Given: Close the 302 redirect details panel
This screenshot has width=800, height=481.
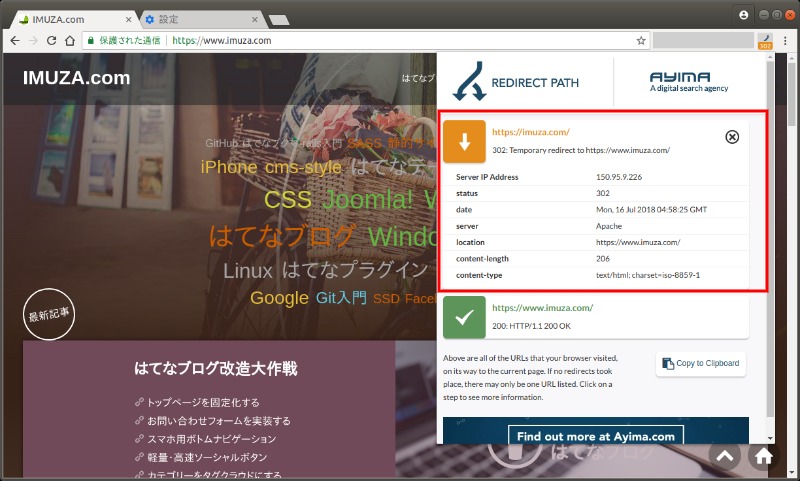Looking at the screenshot, I should [732, 137].
